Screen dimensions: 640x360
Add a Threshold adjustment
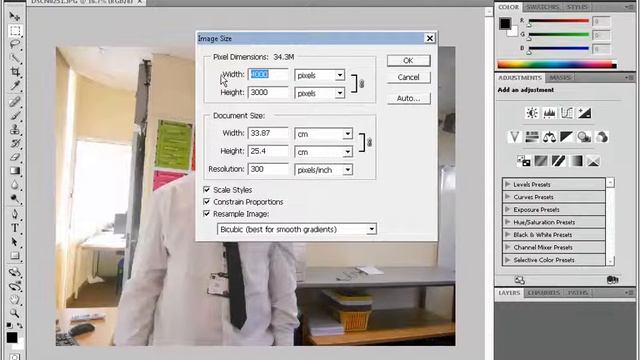click(x=558, y=161)
